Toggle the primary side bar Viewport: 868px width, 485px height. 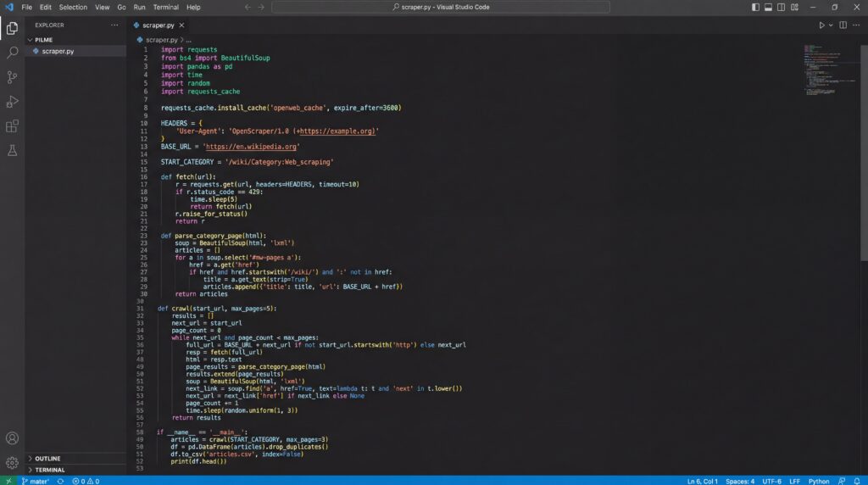tap(755, 7)
